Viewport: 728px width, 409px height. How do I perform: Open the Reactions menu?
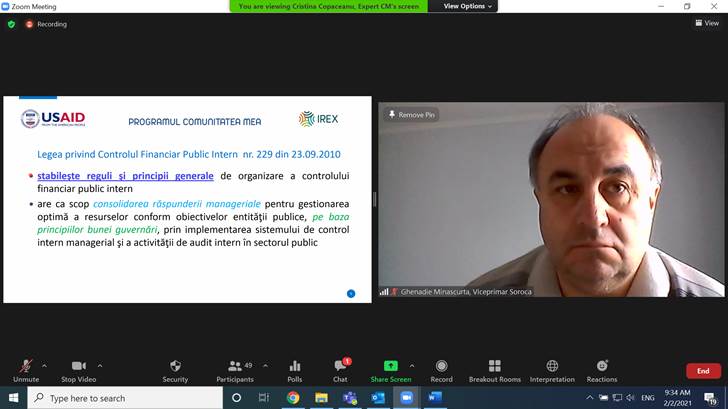(602, 370)
